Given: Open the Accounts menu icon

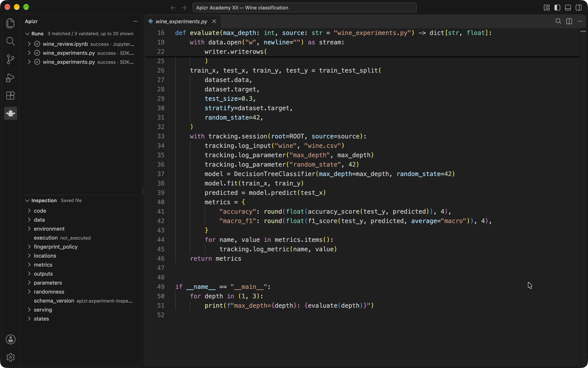Looking at the screenshot, I should pos(10,339).
